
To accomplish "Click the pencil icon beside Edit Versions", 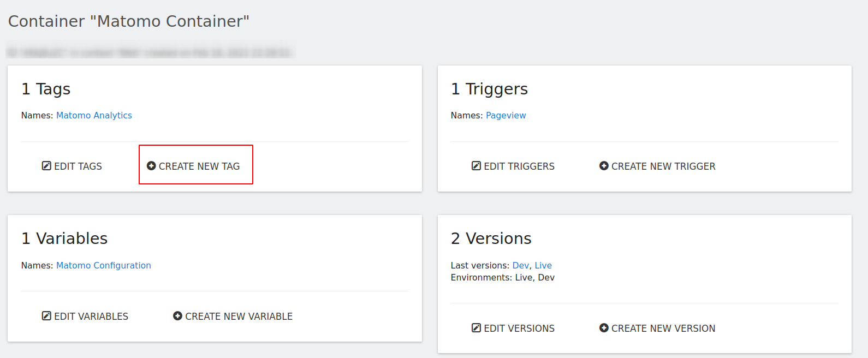I will (x=476, y=328).
